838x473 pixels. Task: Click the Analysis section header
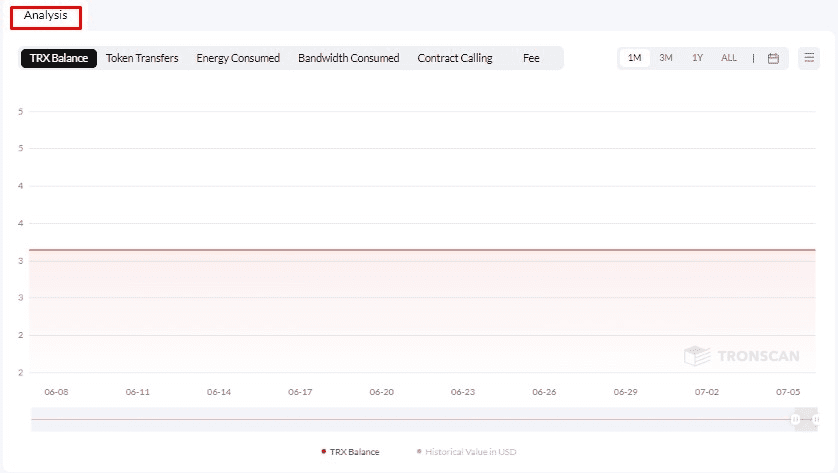pyautogui.click(x=46, y=16)
